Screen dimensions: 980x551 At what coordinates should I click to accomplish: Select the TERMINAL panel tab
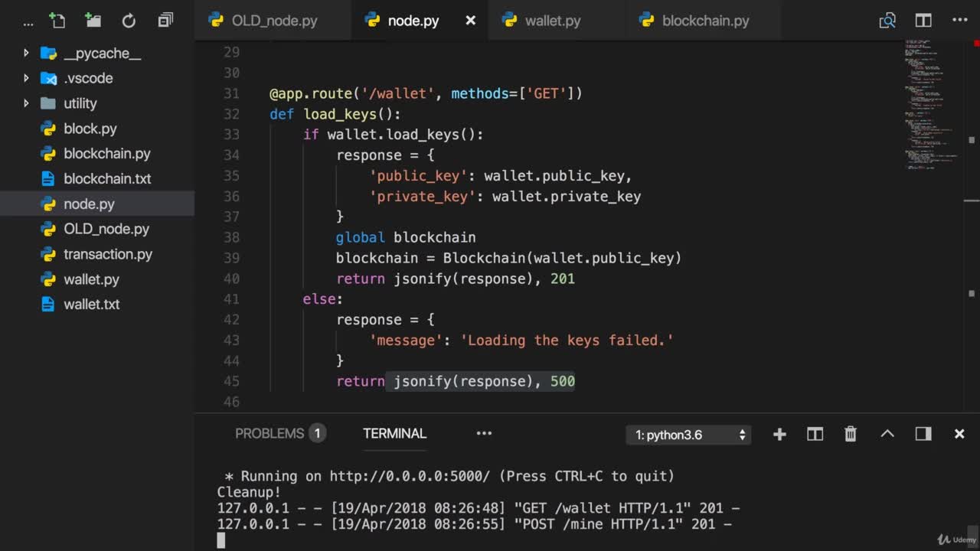click(394, 433)
